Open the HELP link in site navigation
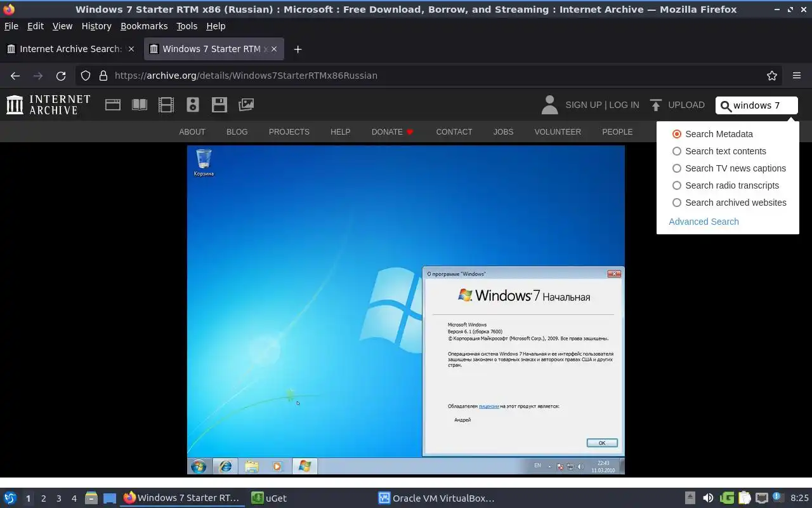 pos(340,132)
